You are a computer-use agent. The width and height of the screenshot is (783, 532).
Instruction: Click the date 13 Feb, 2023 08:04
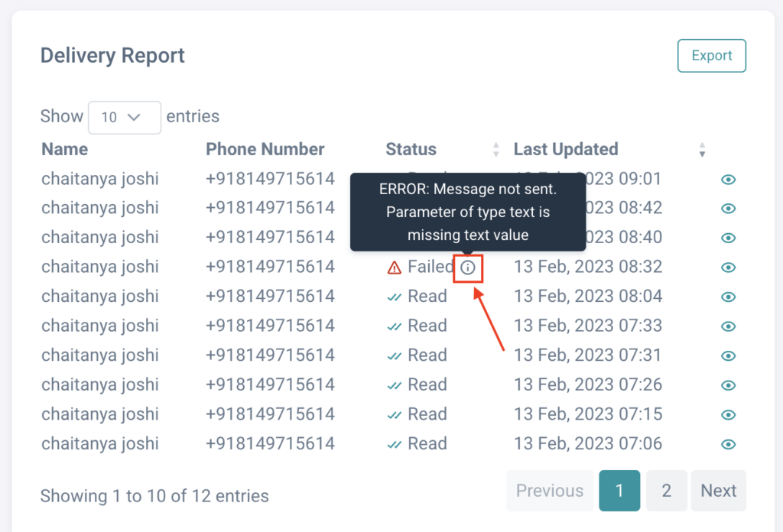(588, 296)
